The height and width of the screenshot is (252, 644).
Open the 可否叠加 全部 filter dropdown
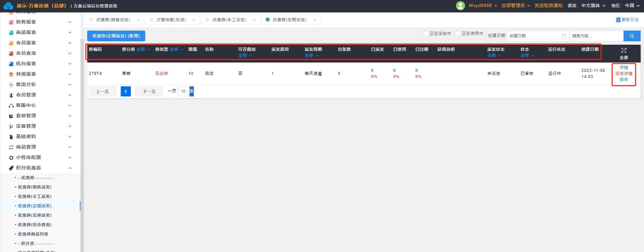pyautogui.click(x=245, y=55)
